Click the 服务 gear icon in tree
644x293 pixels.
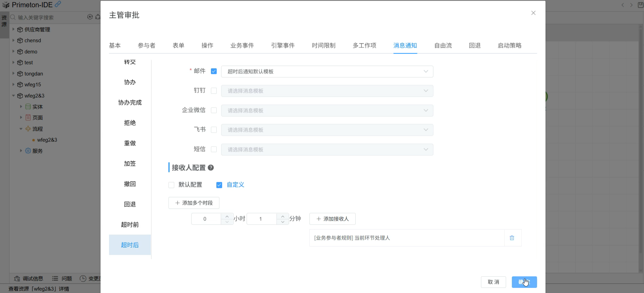tap(28, 151)
